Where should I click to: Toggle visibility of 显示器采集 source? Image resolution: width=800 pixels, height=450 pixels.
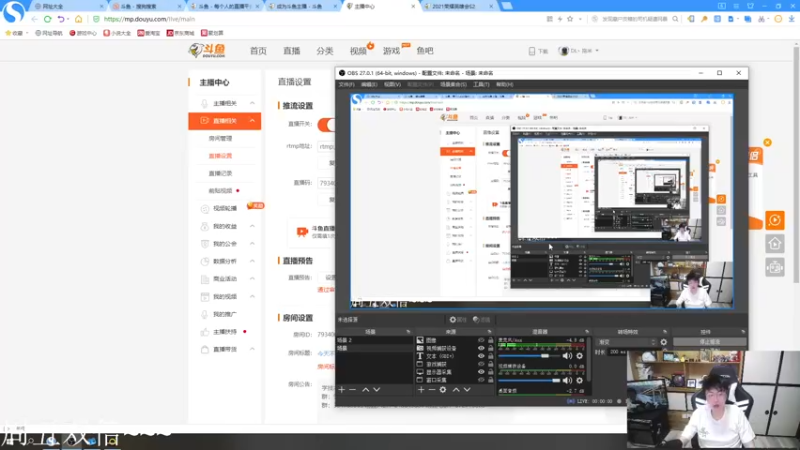click(x=481, y=372)
